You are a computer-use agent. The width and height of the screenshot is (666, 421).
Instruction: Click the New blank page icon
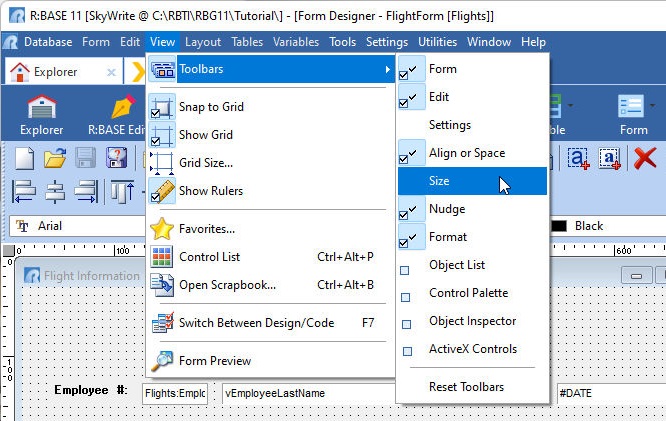[x=25, y=158]
